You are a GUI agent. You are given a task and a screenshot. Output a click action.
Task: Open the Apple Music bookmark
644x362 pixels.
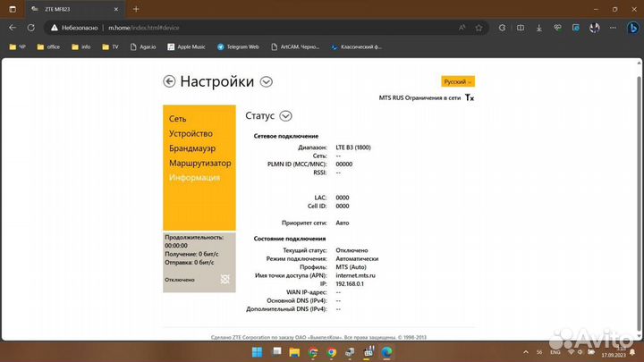(x=186, y=46)
